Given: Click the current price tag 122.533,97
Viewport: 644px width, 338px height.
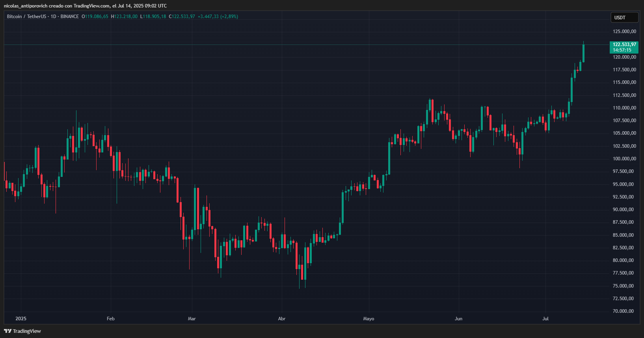Looking at the screenshot, I should click(624, 45).
